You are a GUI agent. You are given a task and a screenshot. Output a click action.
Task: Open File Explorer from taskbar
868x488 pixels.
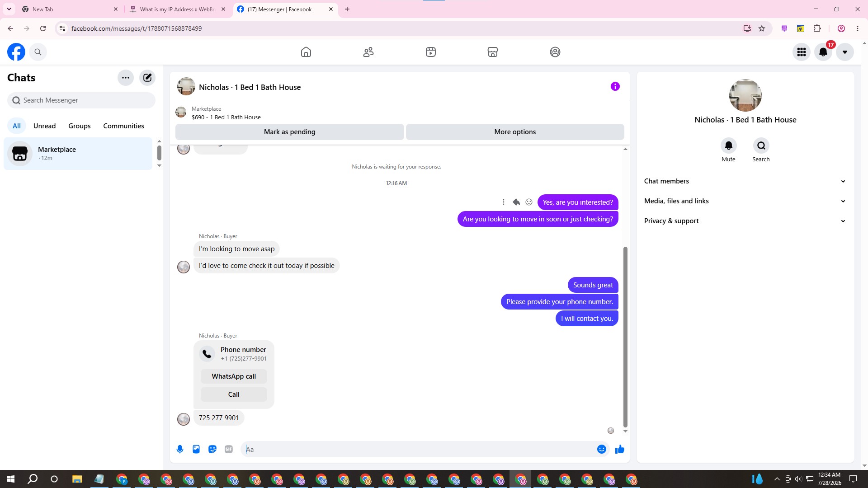(x=77, y=479)
